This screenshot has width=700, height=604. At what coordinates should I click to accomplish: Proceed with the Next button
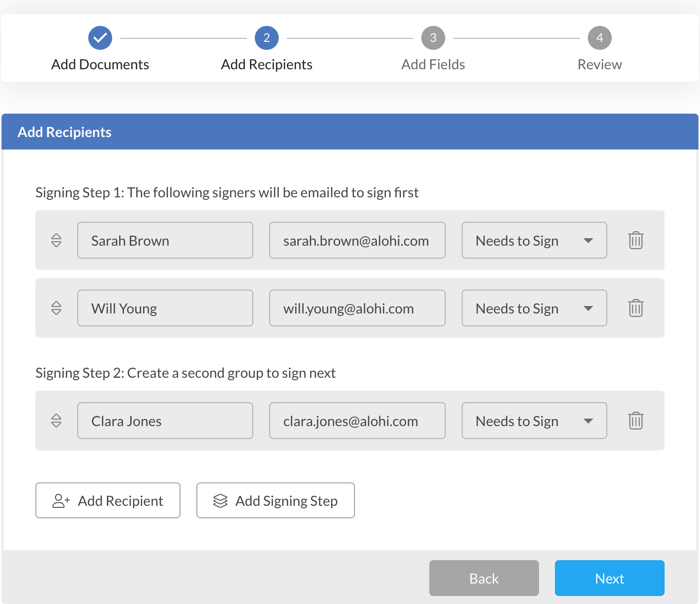pyautogui.click(x=609, y=578)
